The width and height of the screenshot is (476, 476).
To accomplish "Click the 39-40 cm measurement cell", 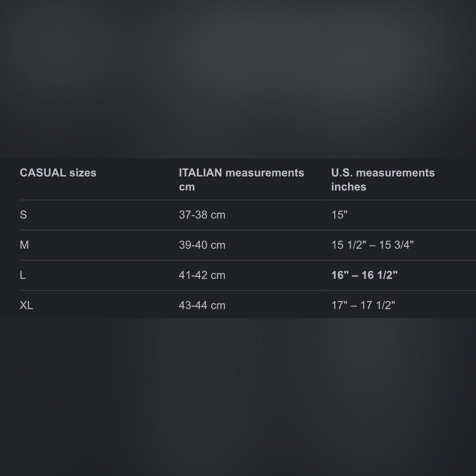I will [x=202, y=245].
